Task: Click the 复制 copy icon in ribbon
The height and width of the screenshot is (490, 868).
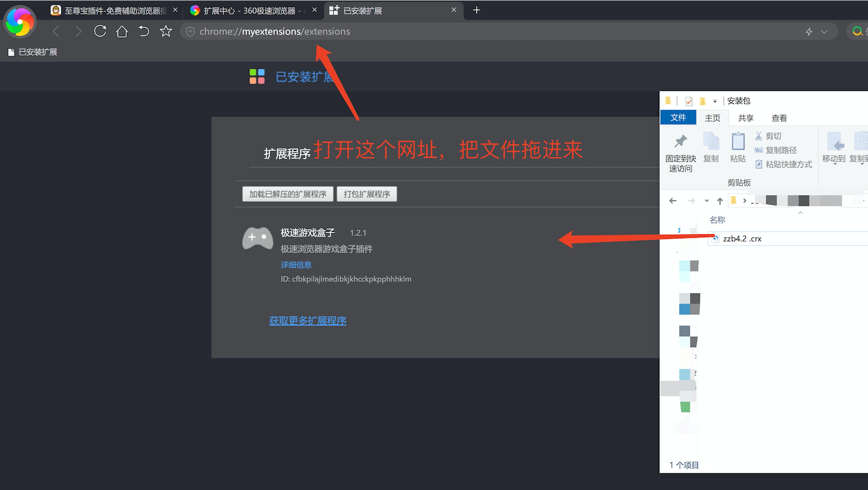Action: click(x=711, y=141)
